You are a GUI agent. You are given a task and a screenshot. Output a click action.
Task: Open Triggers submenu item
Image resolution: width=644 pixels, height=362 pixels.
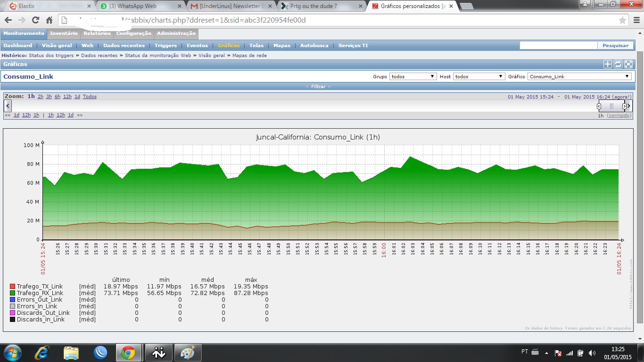tap(165, 46)
